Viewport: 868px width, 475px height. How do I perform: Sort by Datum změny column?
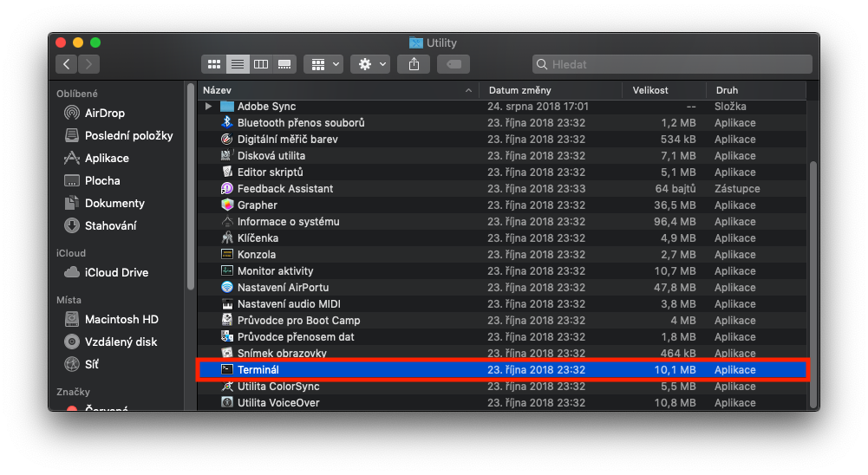click(x=551, y=90)
